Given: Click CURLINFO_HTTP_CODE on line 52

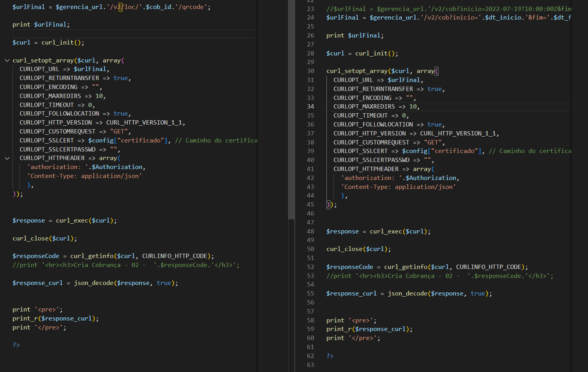Looking at the screenshot, I should tap(488, 267).
